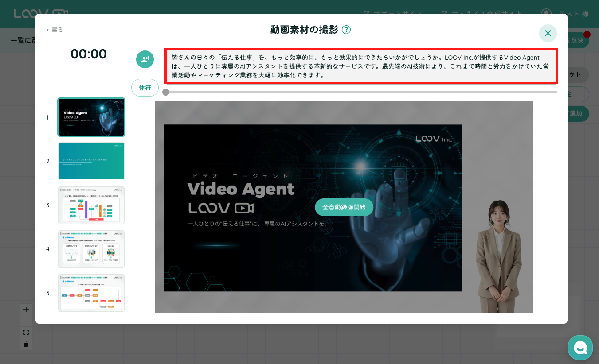Click the 追加 button behind the dialog
The width and height of the screenshot is (599, 364).
tap(578, 113)
